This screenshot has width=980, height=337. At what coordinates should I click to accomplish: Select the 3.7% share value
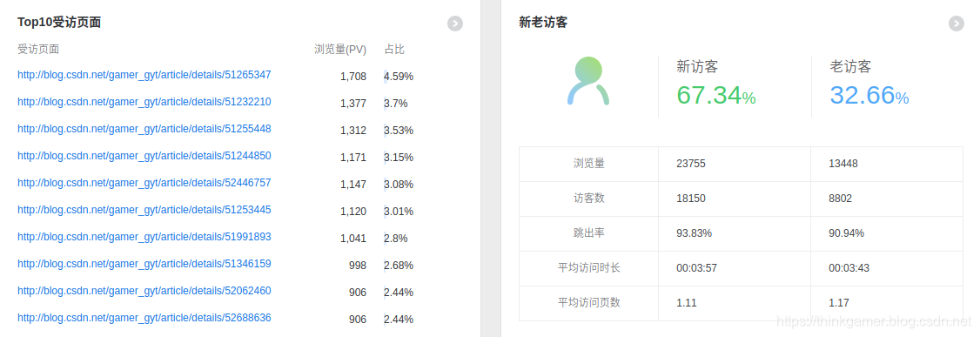(396, 103)
